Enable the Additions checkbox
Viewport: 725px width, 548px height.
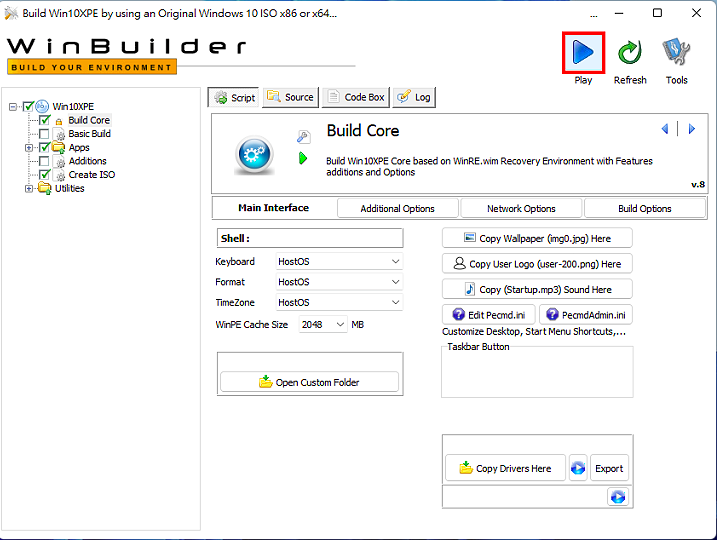[x=44, y=161]
